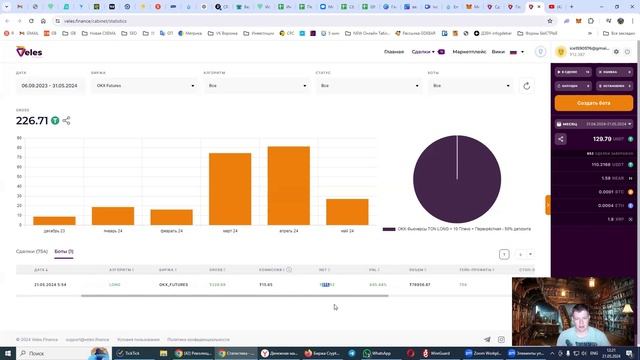Click the share button beside 129.79 USDT
This screenshot has height=360, width=640.
pos(561,139)
